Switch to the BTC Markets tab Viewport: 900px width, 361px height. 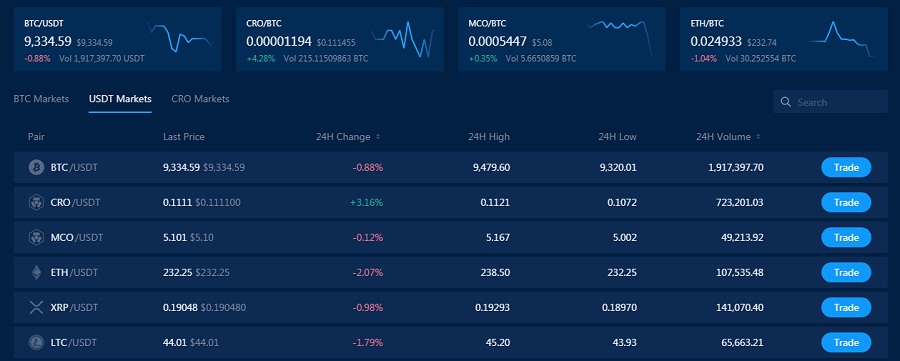(x=41, y=99)
